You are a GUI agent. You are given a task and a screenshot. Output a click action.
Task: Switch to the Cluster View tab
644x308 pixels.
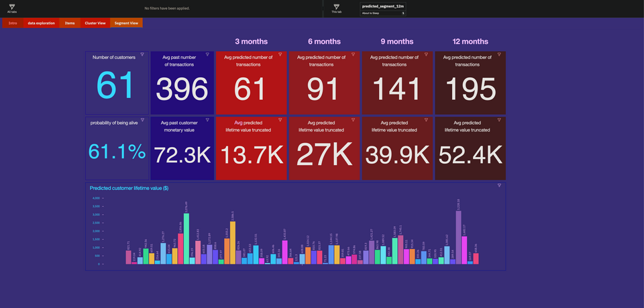tap(95, 23)
